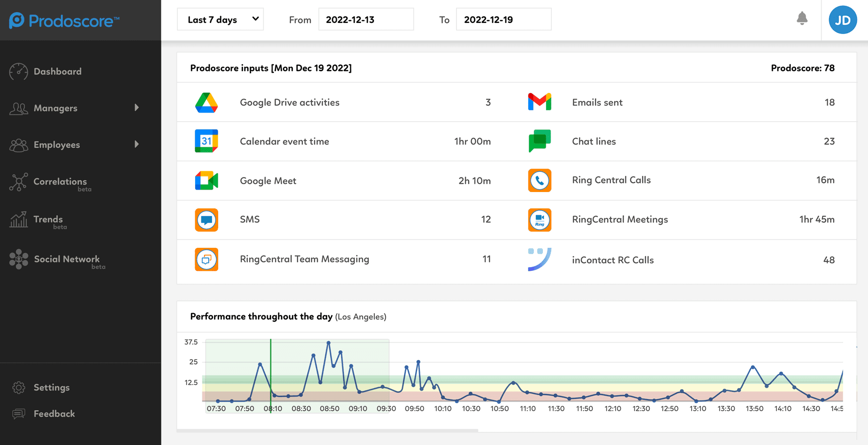
Task: Click the RingCentral Meetings icon
Action: point(540,220)
